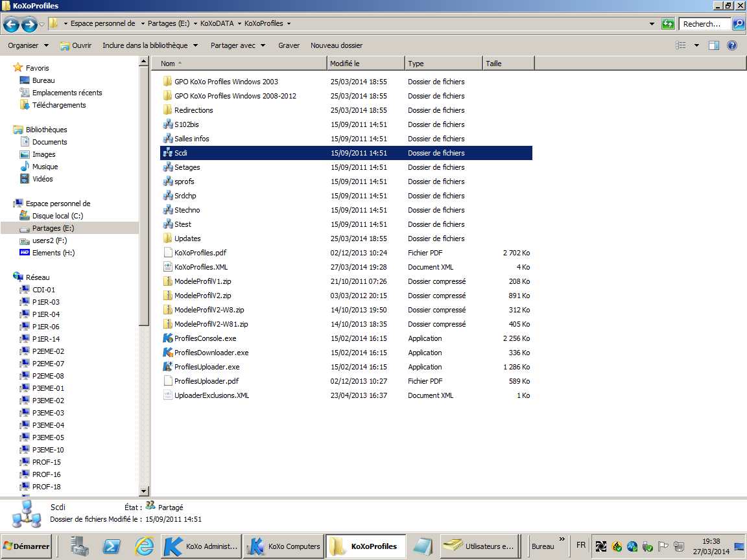Click the Favoris star icon
The height and width of the screenshot is (560, 747).
tap(18, 67)
